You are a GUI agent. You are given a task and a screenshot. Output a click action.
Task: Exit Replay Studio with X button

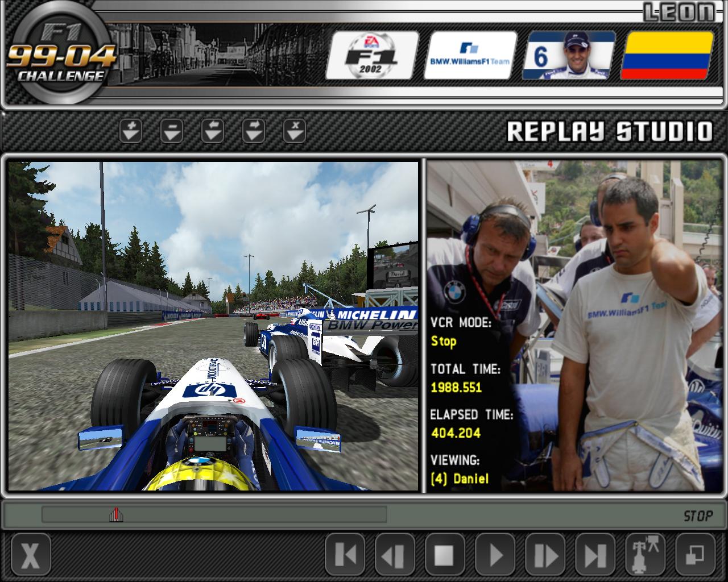click(x=31, y=554)
